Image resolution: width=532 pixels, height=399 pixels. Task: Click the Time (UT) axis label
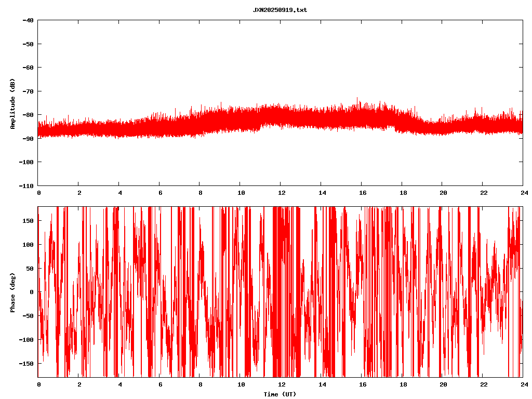[x=280, y=394]
